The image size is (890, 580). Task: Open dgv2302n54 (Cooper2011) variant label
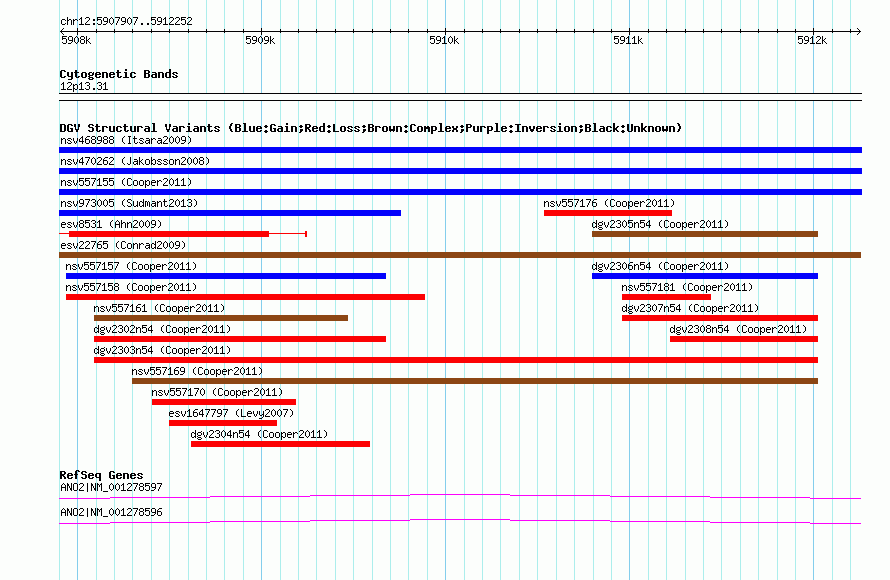click(x=162, y=329)
